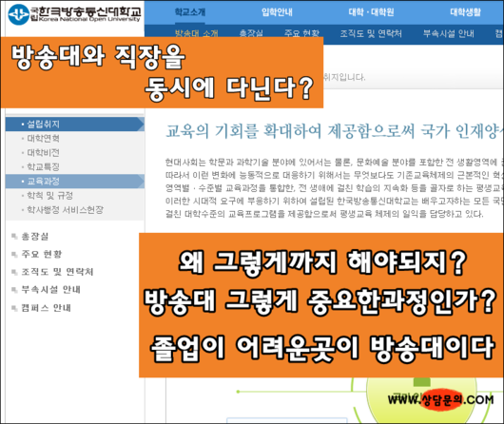Select 학칙 및 규정 in the sidebar
The image size is (504, 424).
coord(49,196)
